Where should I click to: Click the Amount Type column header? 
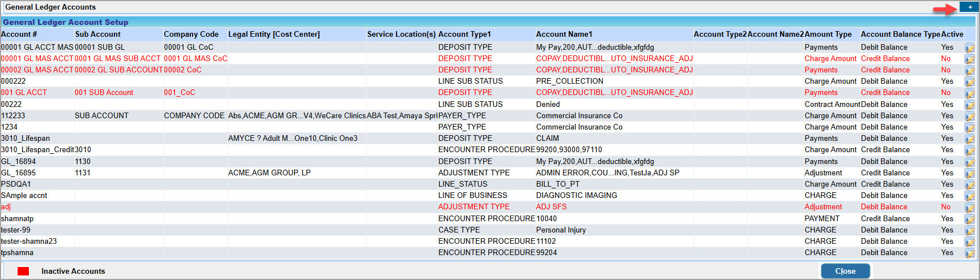click(828, 35)
